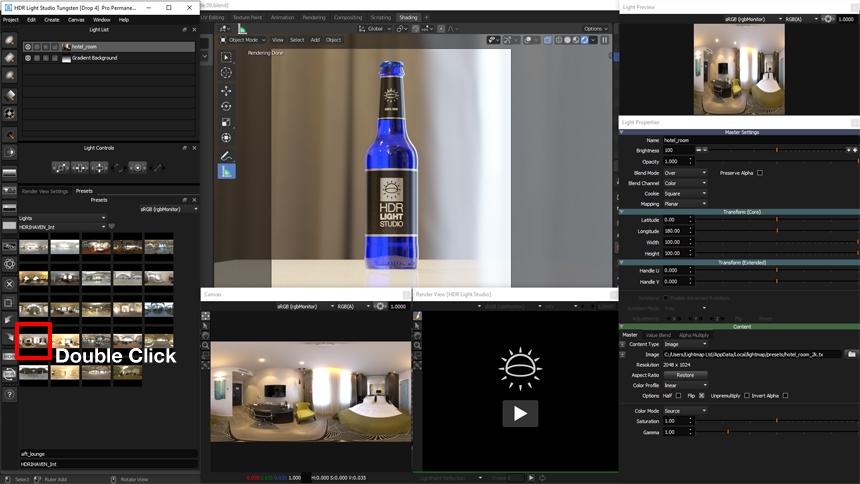Open folder icon to browse image file
This screenshot has width=860, height=484.
(x=851, y=354)
